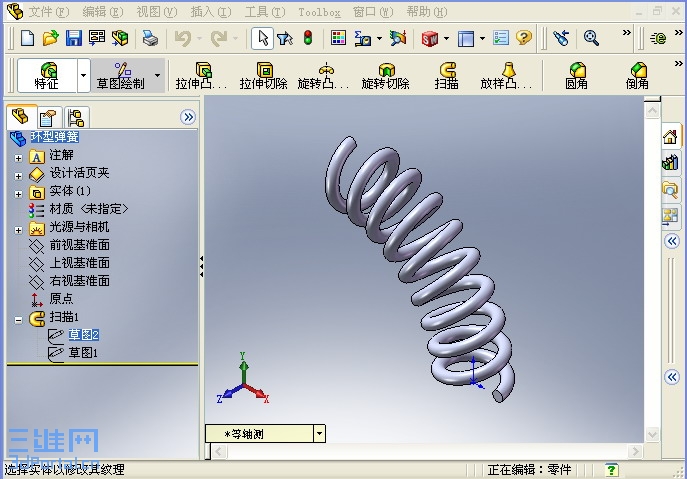687x479 pixels.
Task: Open the SW cube icon dropdown arrow
Action: click(x=446, y=39)
